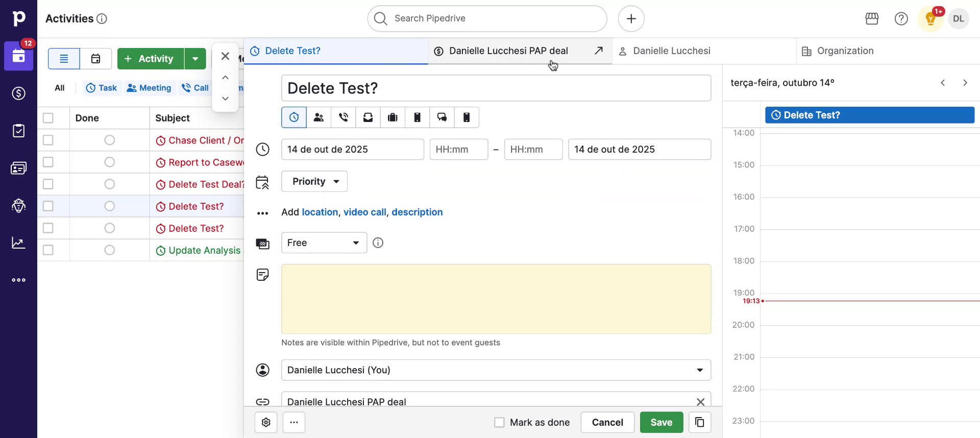Open the Marketplace store icon

click(x=872, y=19)
